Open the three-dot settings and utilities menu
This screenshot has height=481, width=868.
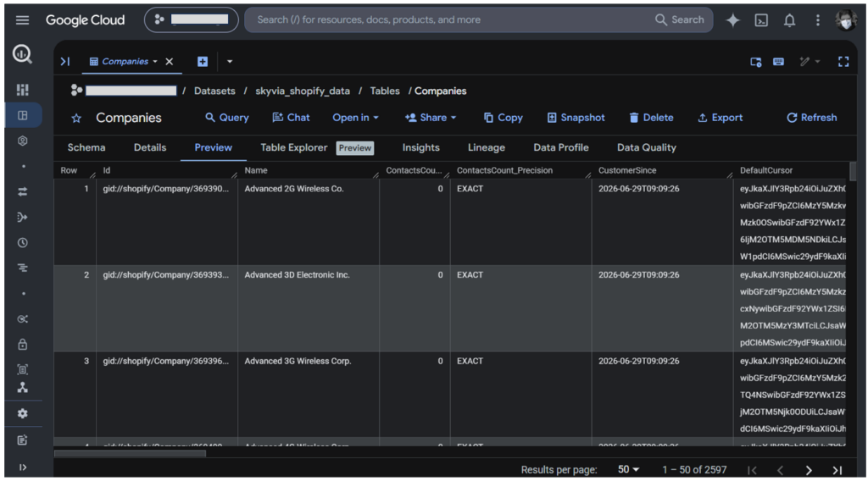818,20
